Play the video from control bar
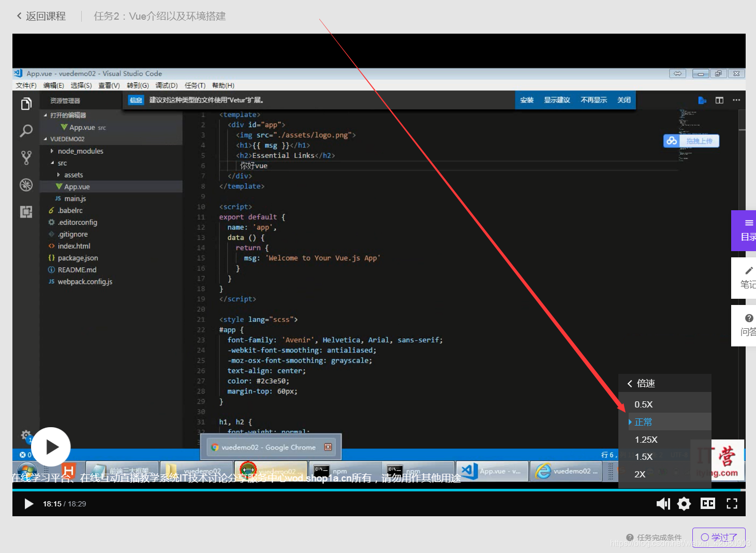 point(29,504)
